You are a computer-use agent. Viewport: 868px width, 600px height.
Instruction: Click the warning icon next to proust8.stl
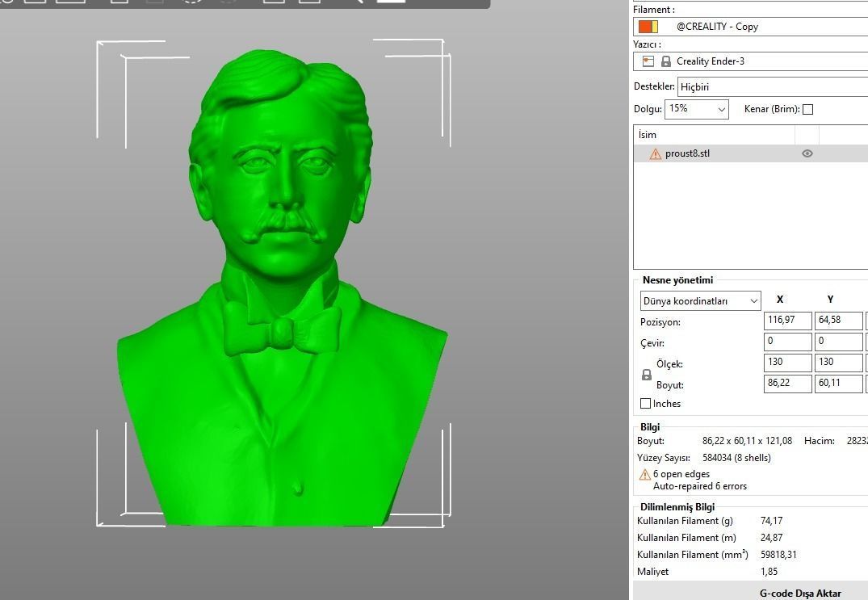tap(656, 154)
